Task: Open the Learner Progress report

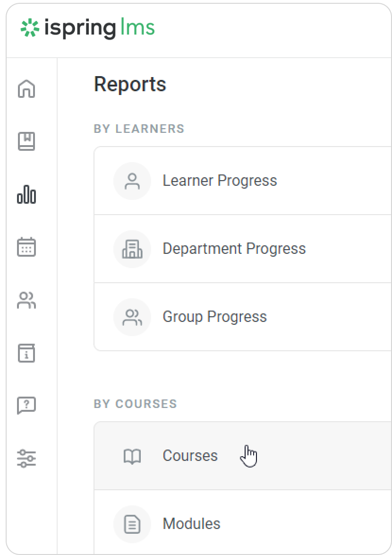Action: pos(220,181)
